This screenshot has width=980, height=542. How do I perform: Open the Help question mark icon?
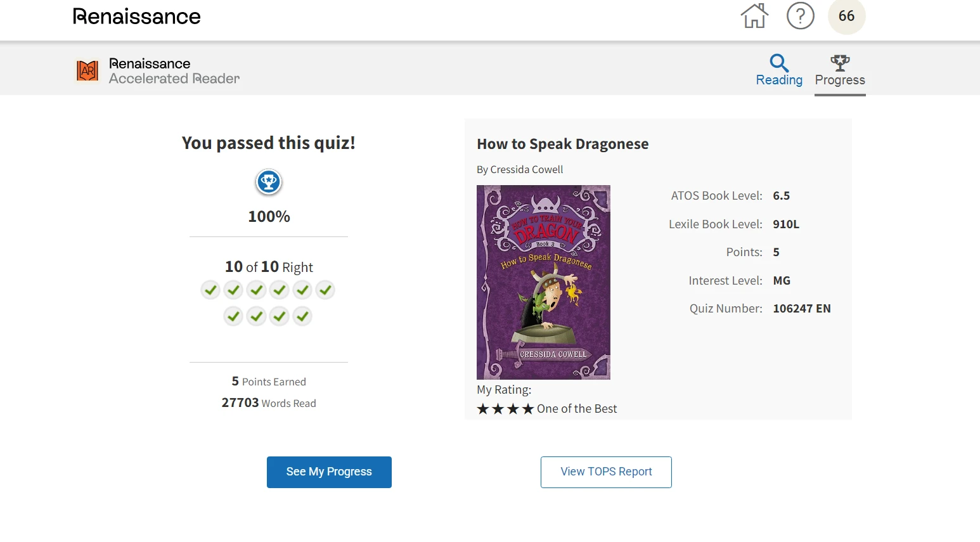801,16
